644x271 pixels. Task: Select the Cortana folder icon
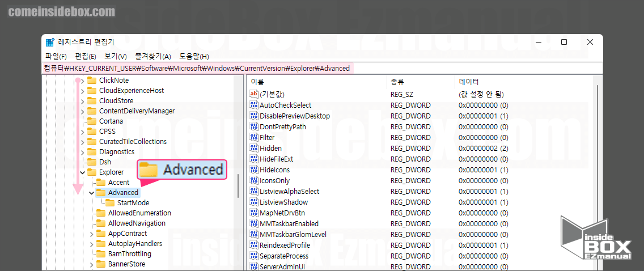(x=92, y=121)
